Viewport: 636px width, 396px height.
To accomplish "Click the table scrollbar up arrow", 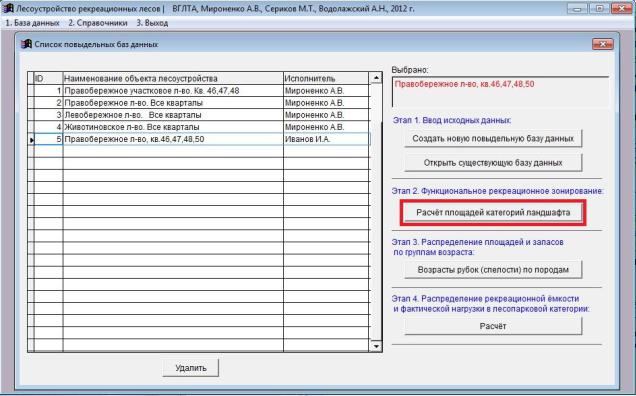I will (x=376, y=77).
